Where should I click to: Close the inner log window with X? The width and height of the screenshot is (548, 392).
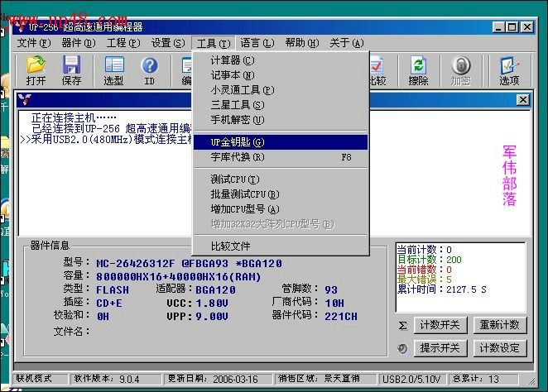tap(522, 99)
